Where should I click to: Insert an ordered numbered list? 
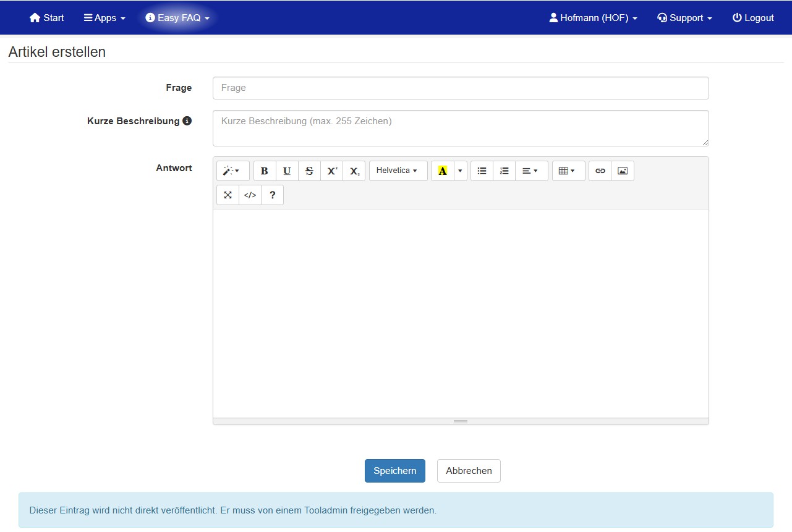[x=505, y=171]
